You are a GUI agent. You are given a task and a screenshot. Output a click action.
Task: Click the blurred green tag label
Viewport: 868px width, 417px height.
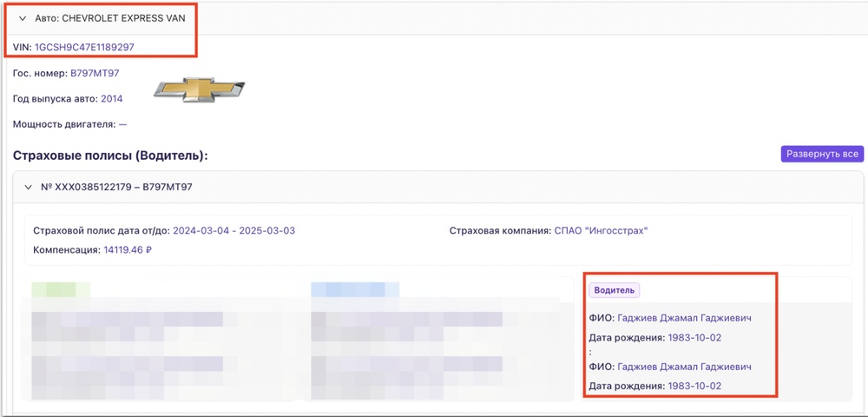61,290
